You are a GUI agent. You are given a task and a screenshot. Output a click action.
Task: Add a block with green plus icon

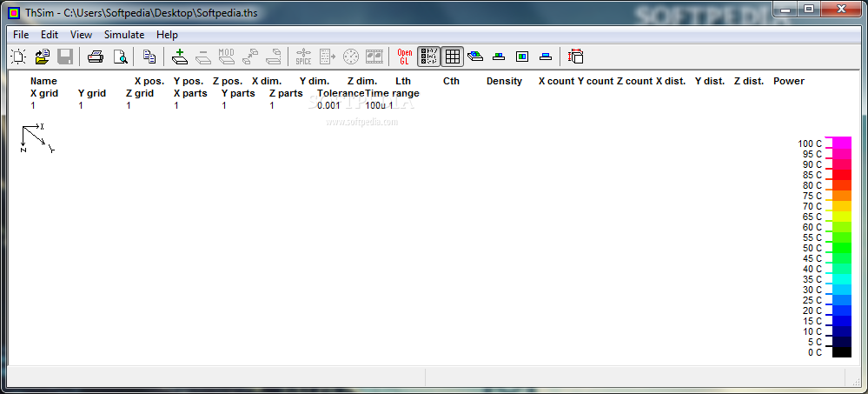(x=179, y=57)
